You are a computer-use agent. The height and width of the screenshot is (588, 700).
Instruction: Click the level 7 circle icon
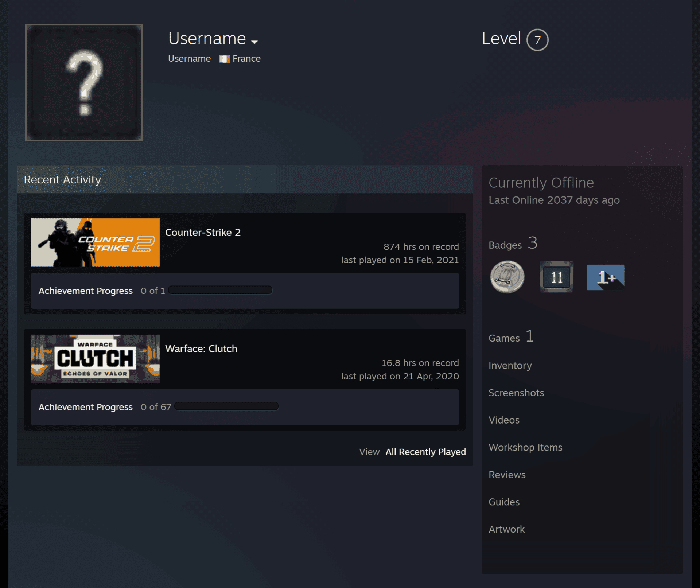537,40
